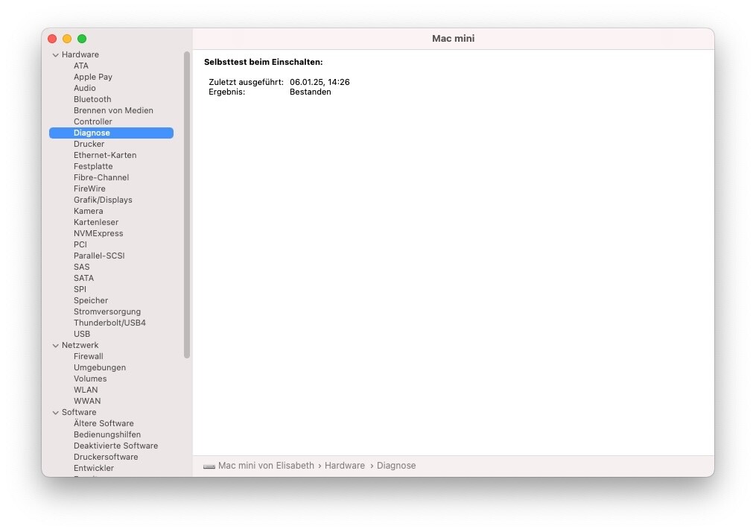Collapse the Software section chevron

pos(55,413)
